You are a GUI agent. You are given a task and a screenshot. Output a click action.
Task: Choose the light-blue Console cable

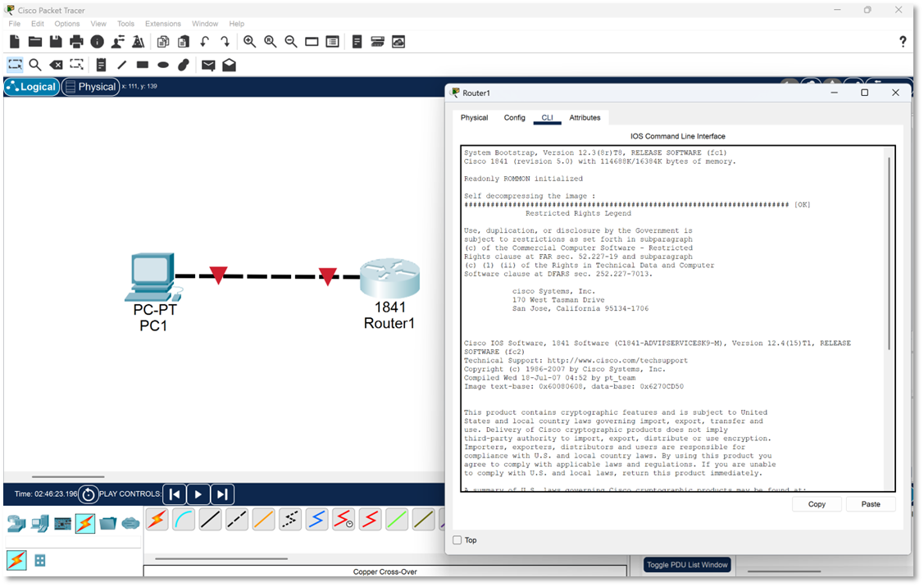(x=184, y=520)
